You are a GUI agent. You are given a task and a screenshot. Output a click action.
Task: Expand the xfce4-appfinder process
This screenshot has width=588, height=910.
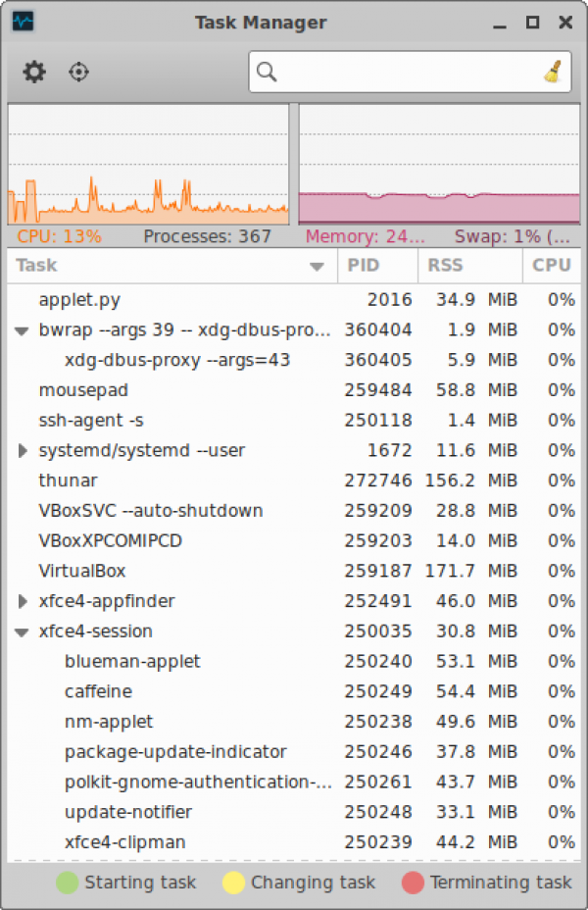(23, 601)
